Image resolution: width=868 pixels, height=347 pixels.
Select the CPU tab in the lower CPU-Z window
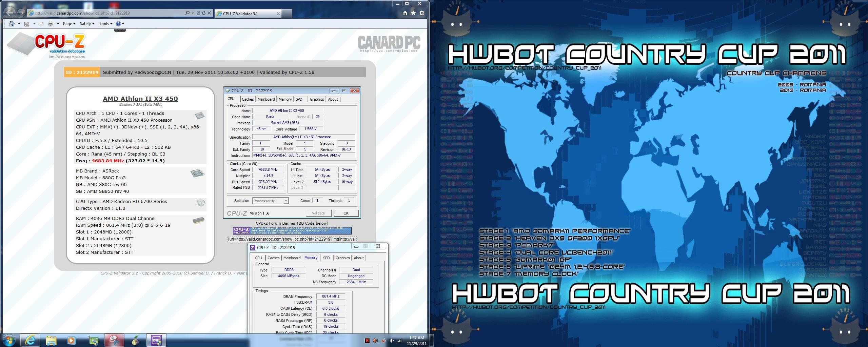pyautogui.click(x=258, y=258)
